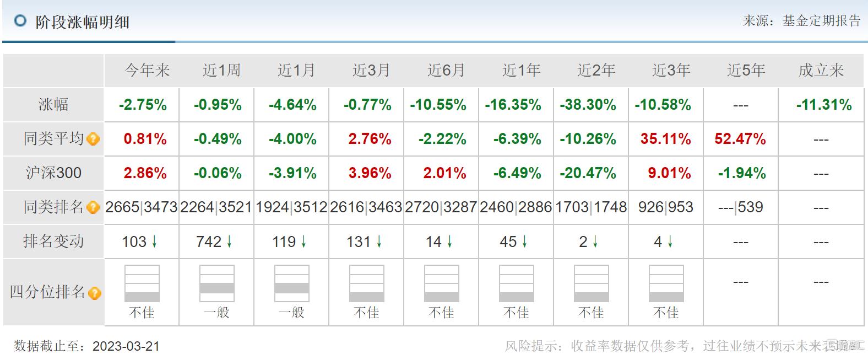Click the 近3月 quartile ranking bar chart
This screenshot has width=868, height=354.
coord(367,283)
